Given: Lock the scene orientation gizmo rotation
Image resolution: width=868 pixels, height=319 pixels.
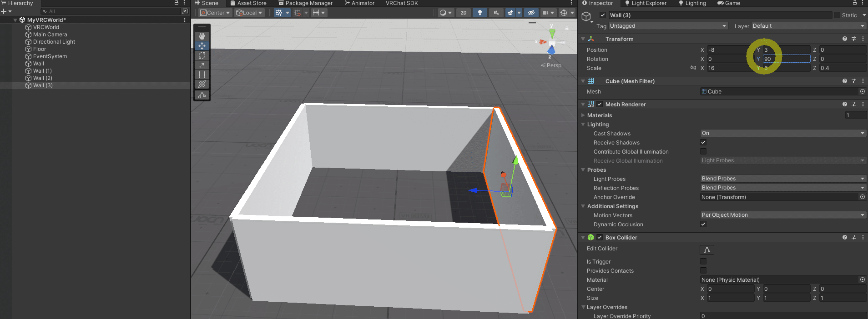Looking at the screenshot, I should coord(567,28).
